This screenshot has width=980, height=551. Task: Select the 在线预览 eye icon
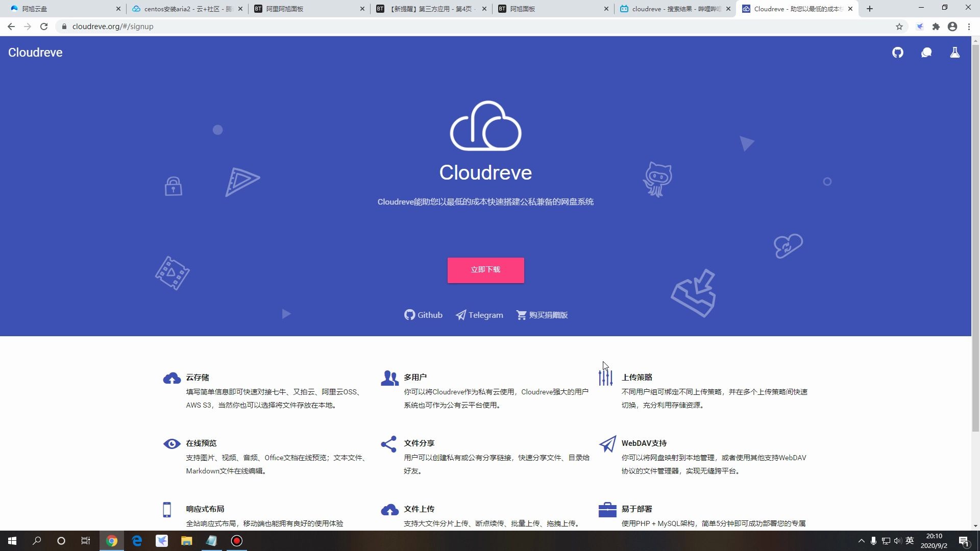tap(171, 444)
